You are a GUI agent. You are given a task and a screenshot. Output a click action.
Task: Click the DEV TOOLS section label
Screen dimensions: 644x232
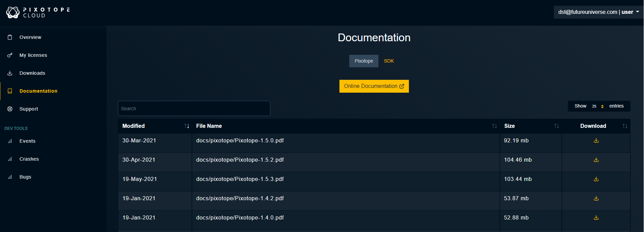(x=16, y=129)
